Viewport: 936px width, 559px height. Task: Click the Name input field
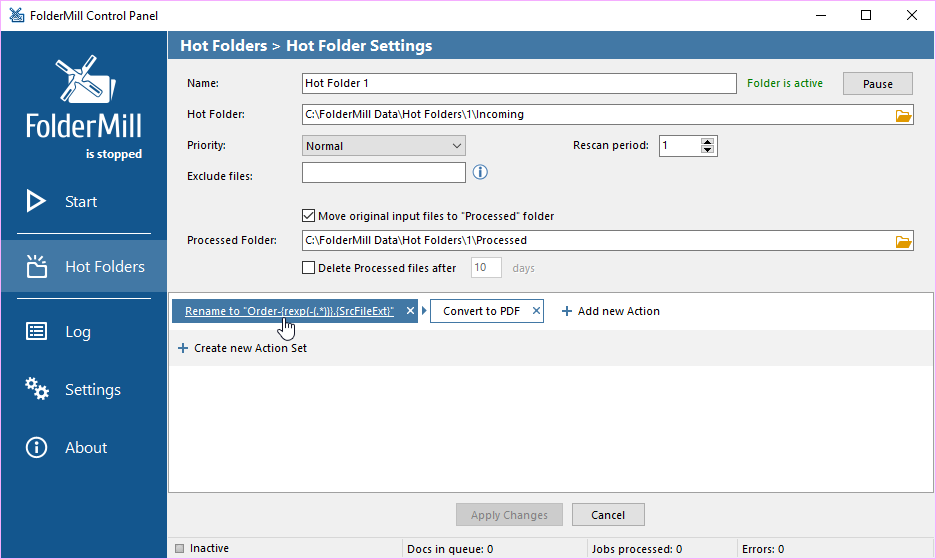point(519,83)
